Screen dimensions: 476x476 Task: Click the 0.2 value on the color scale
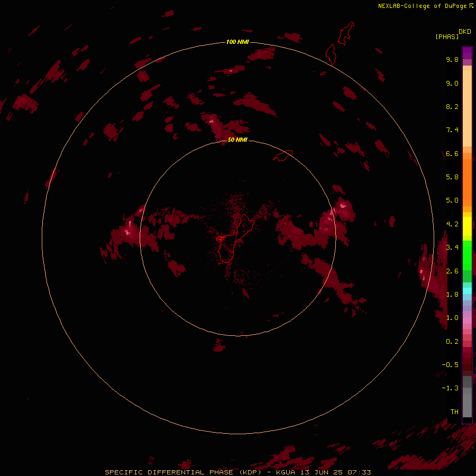click(x=452, y=342)
